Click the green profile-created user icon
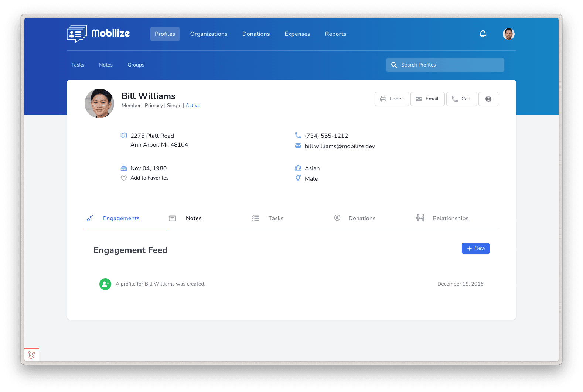The width and height of the screenshot is (583, 392). [x=105, y=284]
